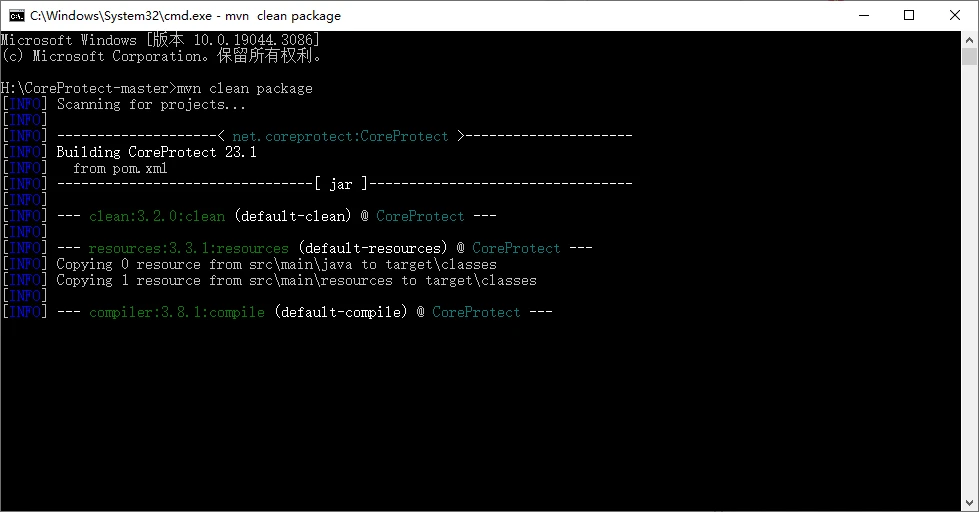979x512 pixels.
Task: Click the 'Building CoreProtect 23.1' line
Action: (156, 152)
